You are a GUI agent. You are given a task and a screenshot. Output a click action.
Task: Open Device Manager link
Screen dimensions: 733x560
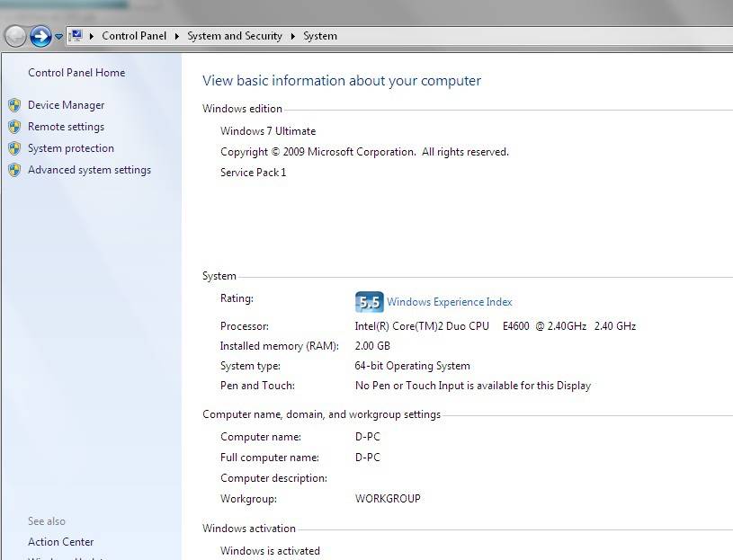[x=67, y=105]
